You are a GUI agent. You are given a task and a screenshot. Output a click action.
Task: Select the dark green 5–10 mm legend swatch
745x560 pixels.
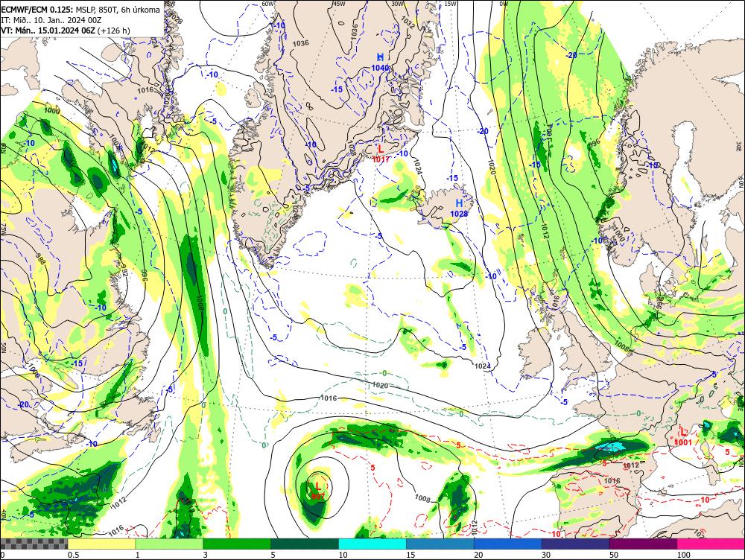pos(305,544)
